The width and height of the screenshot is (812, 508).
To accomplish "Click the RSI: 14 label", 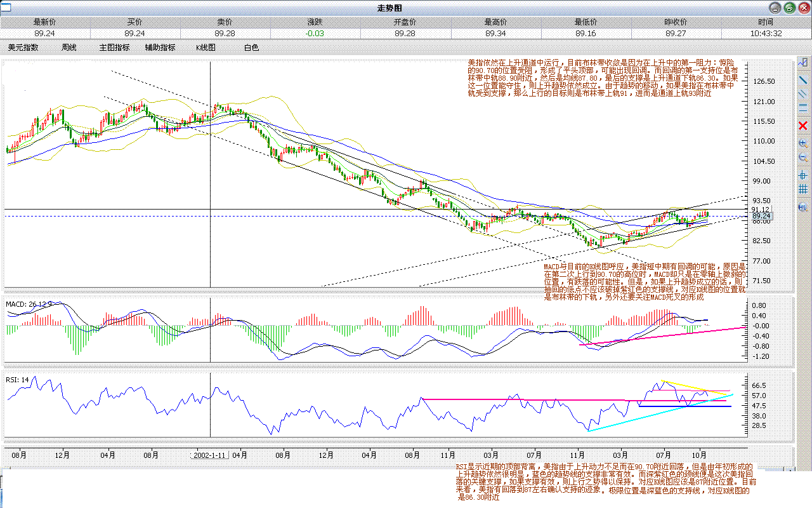I will point(18,380).
